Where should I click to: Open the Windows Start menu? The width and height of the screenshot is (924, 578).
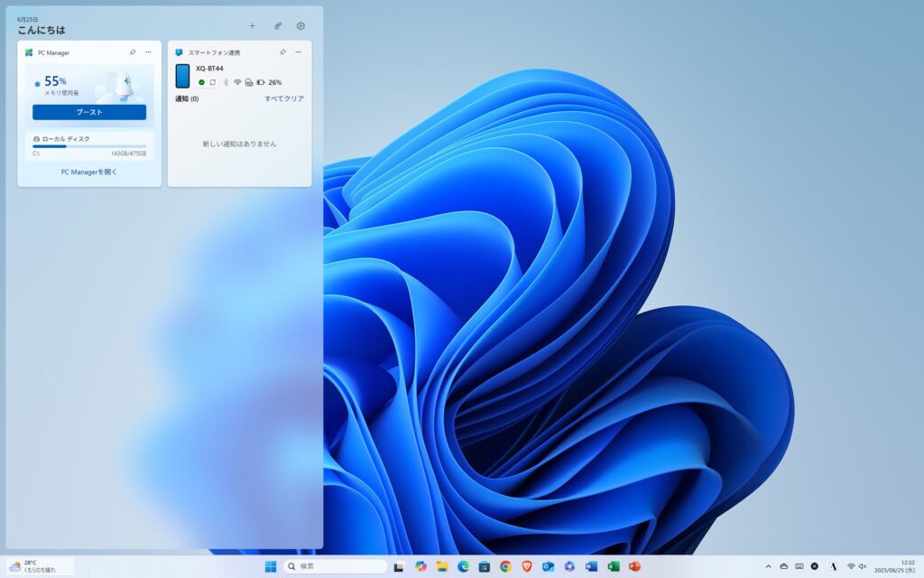271,567
